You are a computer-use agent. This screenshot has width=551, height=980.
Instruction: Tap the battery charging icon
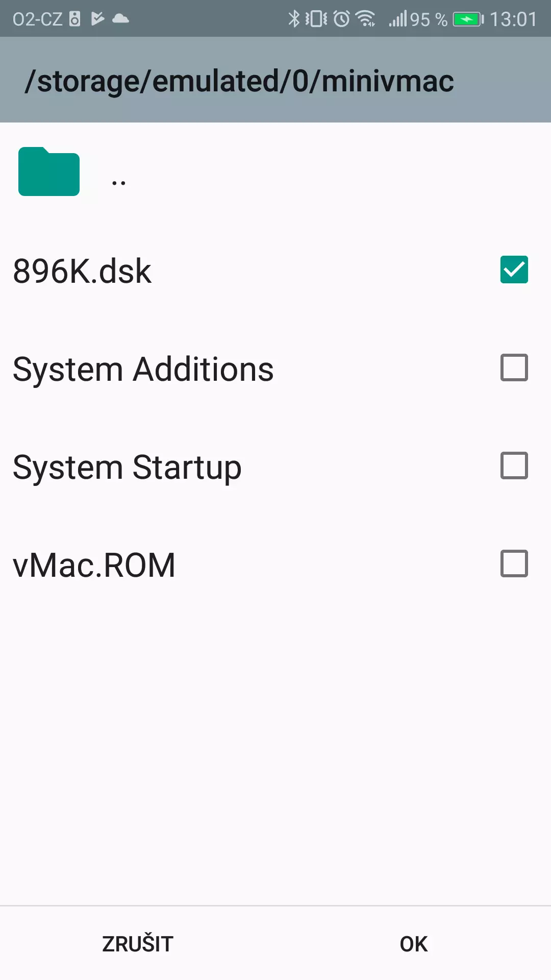pos(468,19)
